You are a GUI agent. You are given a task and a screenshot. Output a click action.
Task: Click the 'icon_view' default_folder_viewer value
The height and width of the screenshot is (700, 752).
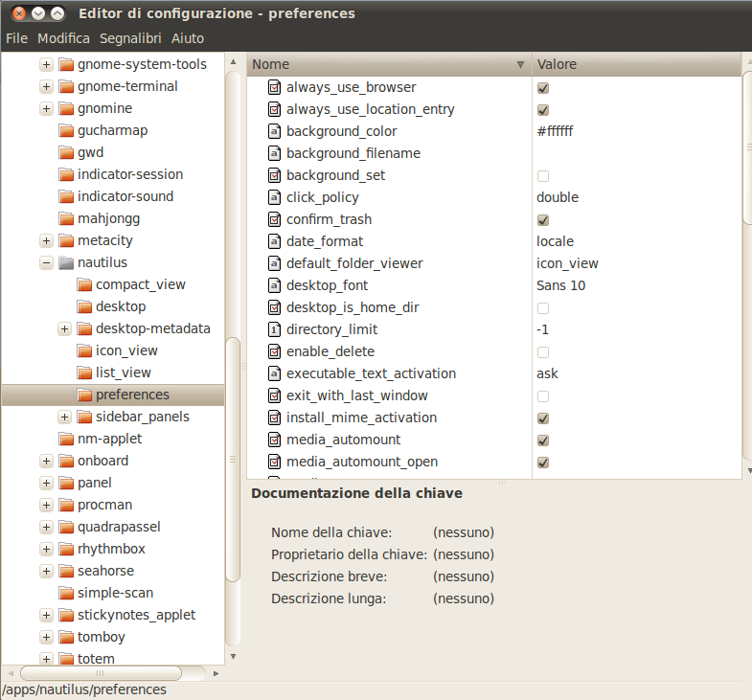coord(567,263)
